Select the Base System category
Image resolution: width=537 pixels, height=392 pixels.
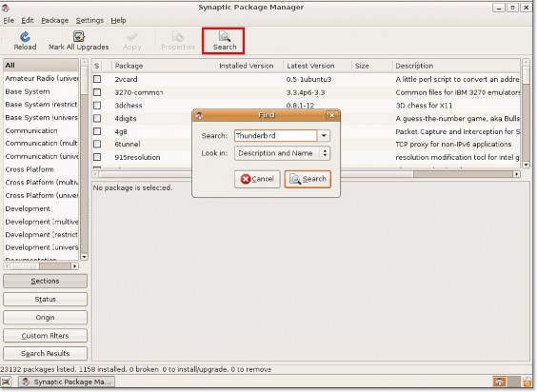pyautogui.click(x=41, y=91)
